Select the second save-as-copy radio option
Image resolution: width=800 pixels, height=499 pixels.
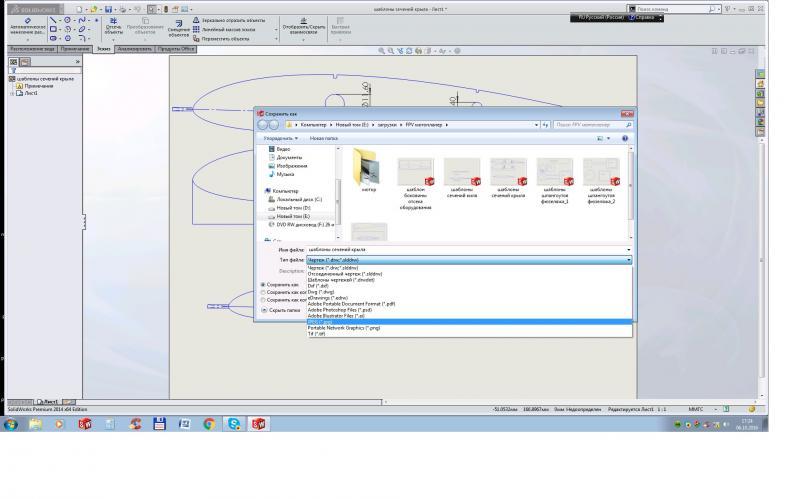tap(263, 292)
